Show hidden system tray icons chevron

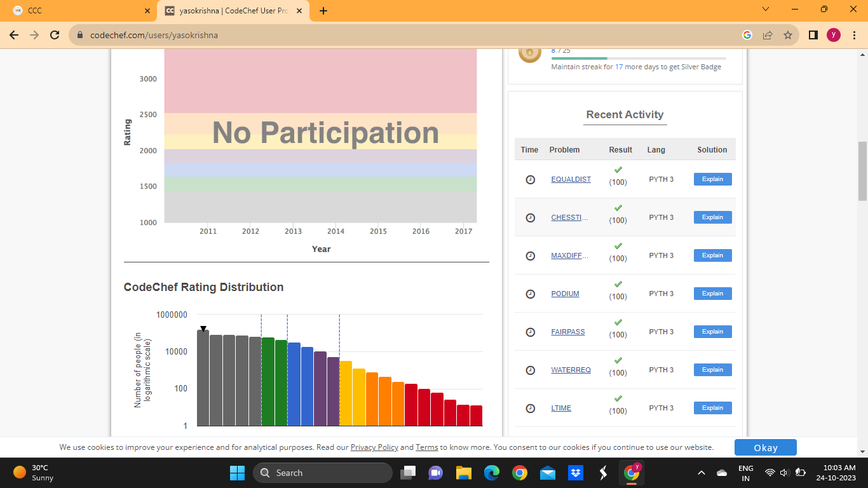702,473
